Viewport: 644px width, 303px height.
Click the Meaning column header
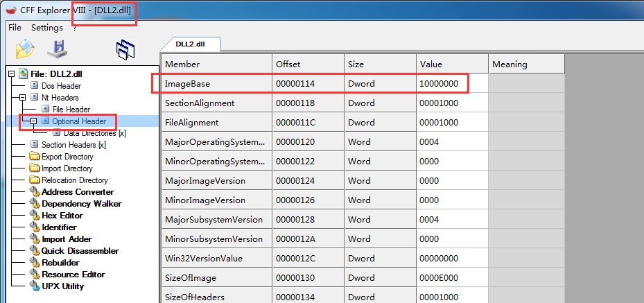tap(527, 64)
